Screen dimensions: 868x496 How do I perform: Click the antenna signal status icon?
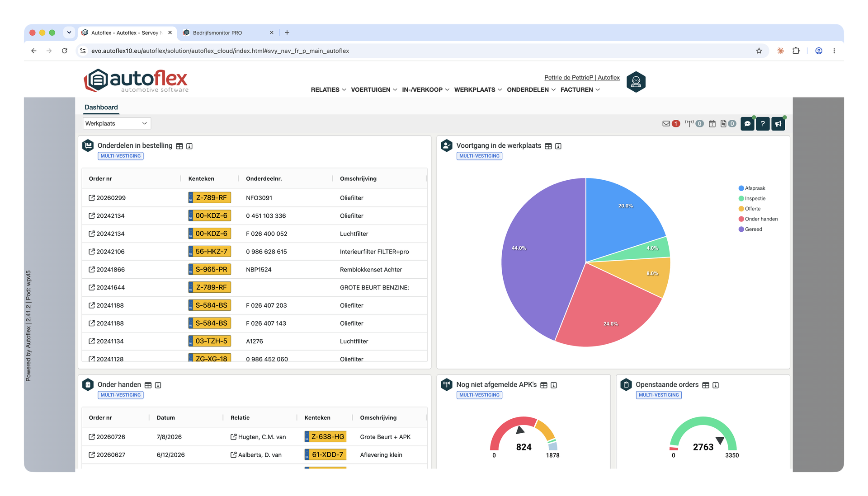click(689, 124)
